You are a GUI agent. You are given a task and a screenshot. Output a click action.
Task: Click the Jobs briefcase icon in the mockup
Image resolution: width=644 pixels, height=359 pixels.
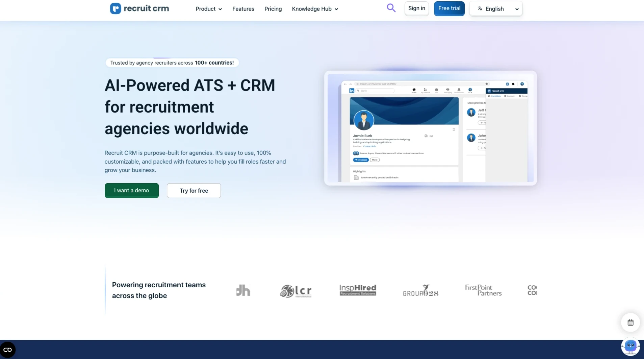click(x=436, y=89)
